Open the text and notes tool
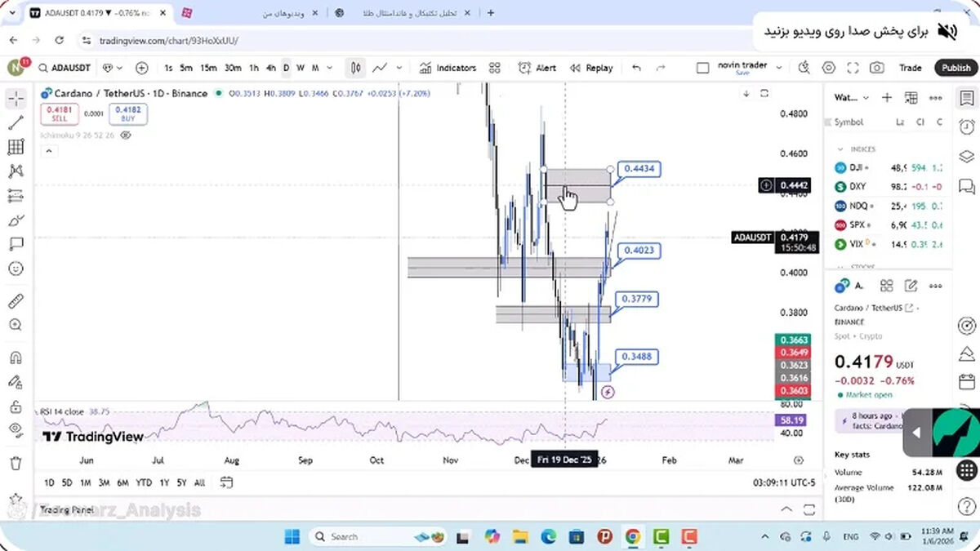Image resolution: width=980 pixels, height=551 pixels. [x=15, y=243]
